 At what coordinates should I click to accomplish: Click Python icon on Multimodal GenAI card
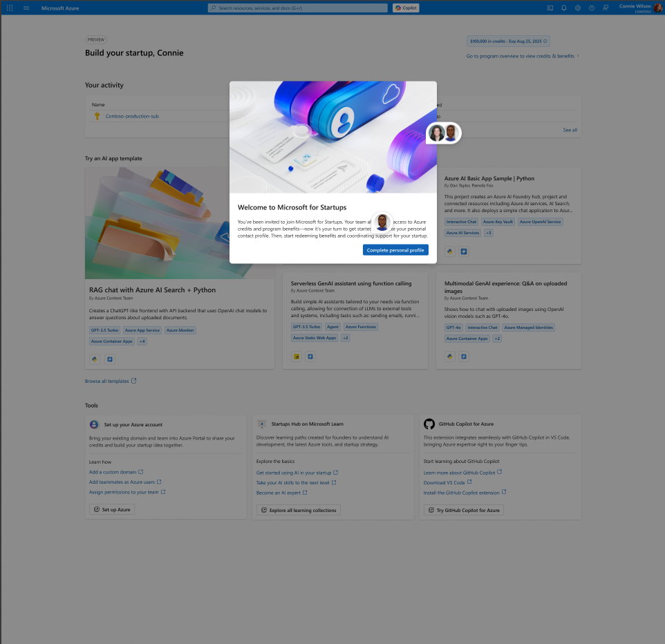tap(450, 357)
